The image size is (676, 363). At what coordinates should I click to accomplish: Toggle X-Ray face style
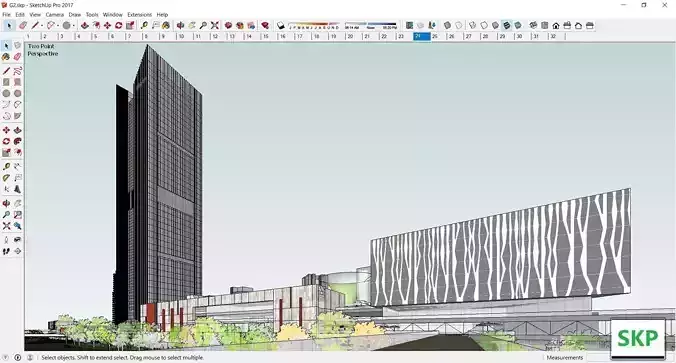[448, 25]
